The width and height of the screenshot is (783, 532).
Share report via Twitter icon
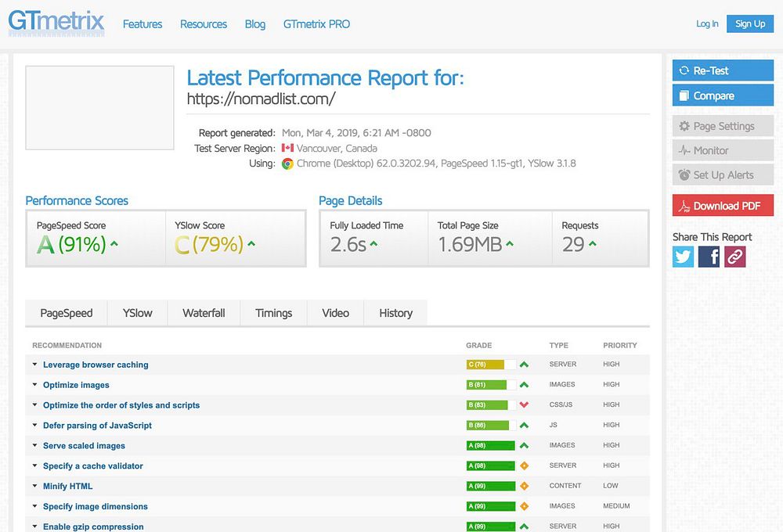pos(683,257)
